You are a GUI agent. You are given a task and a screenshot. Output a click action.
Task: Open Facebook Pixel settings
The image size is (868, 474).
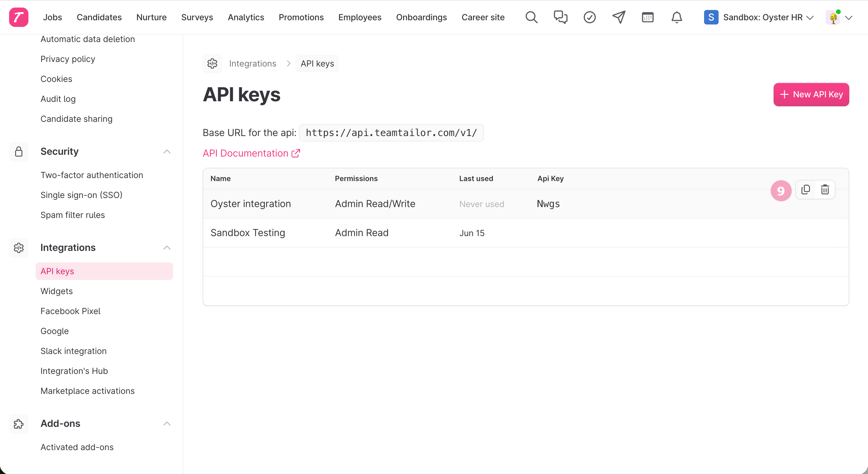pyautogui.click(x=70, y=311)
